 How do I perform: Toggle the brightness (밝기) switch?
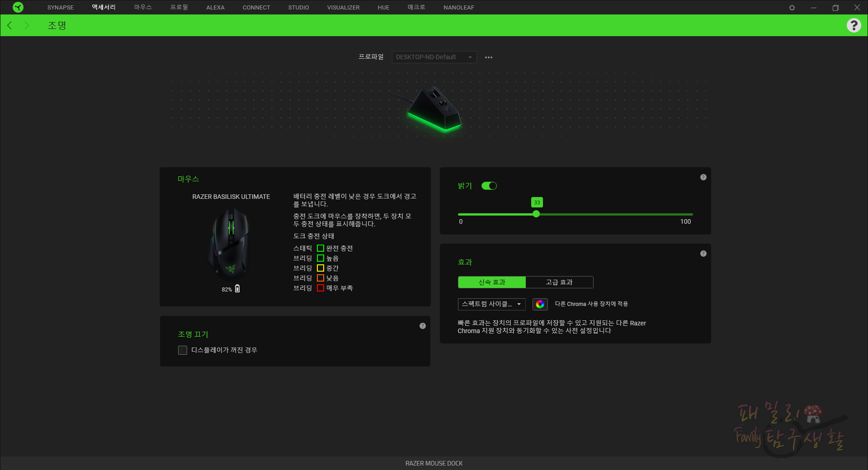pos(489,186)
